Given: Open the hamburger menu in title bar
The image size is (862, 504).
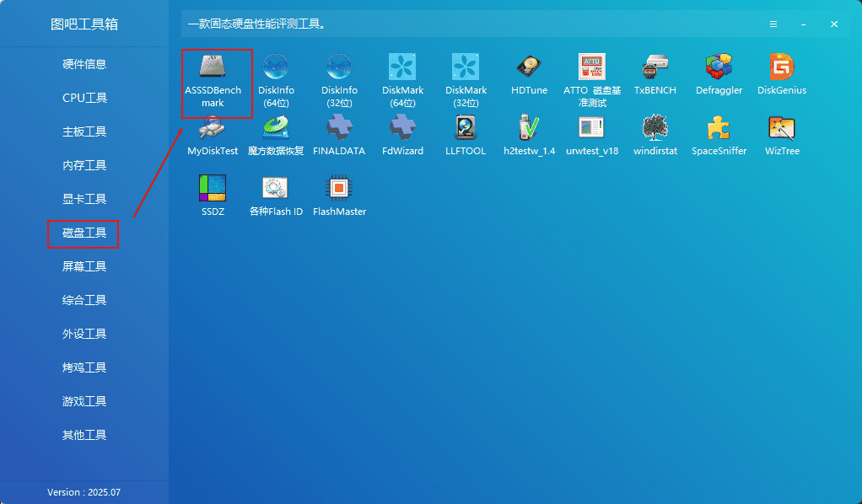Looking at the screenshot, I should coord(773,24).
